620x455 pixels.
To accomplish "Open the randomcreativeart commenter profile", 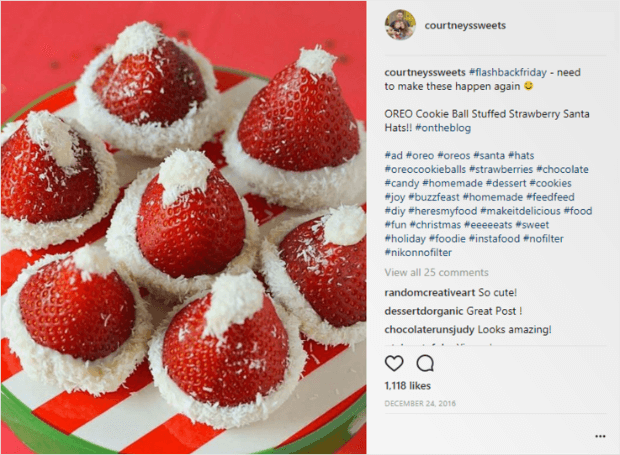I will coord(430,293).
